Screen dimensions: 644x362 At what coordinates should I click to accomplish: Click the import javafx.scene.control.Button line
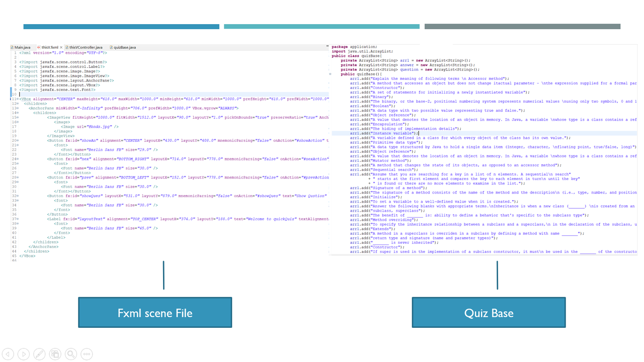pos(63,62)
